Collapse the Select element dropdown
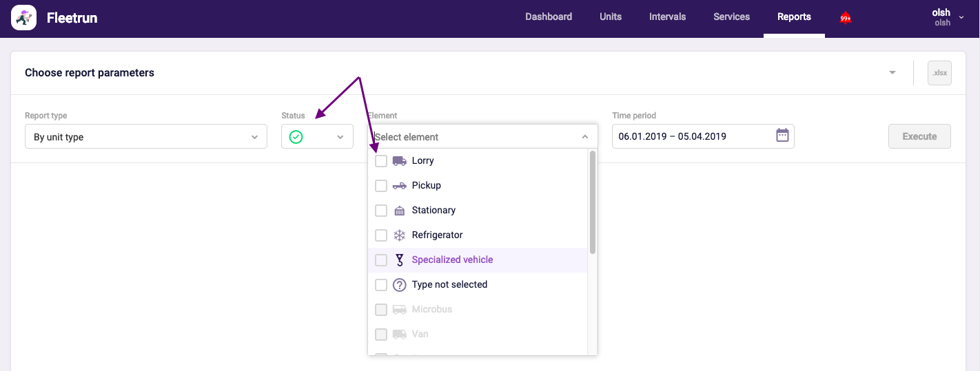Screen dimensions: 980x371 [584, 137]
